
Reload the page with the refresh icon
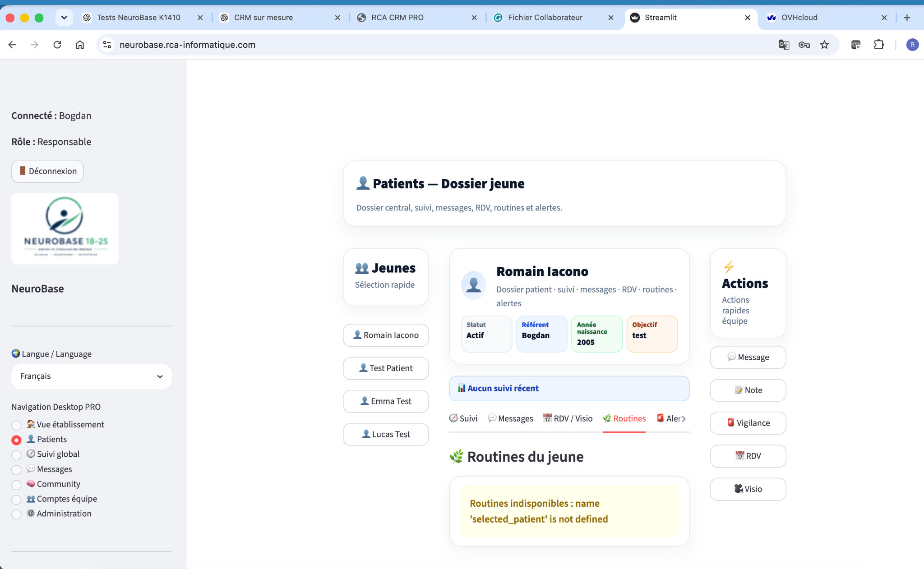57,45
